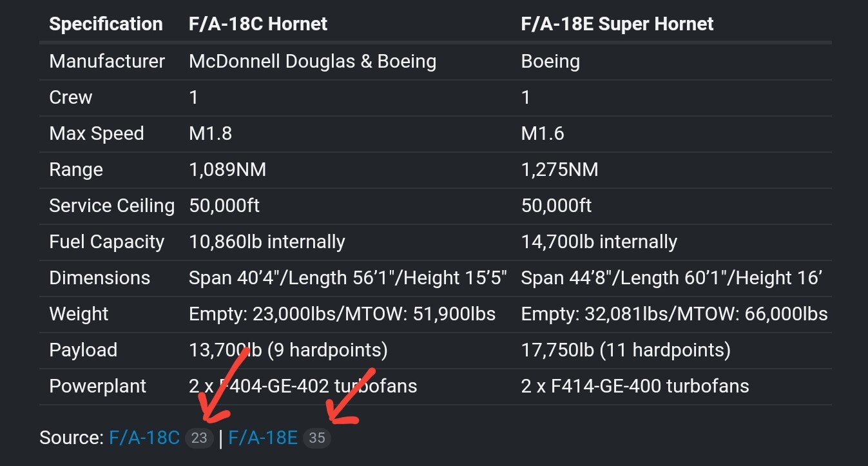
Task: Click the M1.6 speed value
Action: (x=543, y=133)
